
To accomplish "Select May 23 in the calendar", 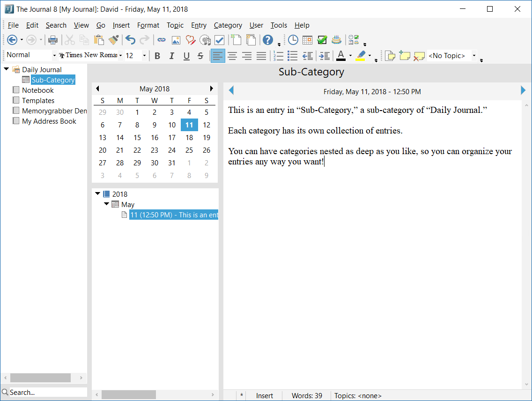I will click(155, 150).
